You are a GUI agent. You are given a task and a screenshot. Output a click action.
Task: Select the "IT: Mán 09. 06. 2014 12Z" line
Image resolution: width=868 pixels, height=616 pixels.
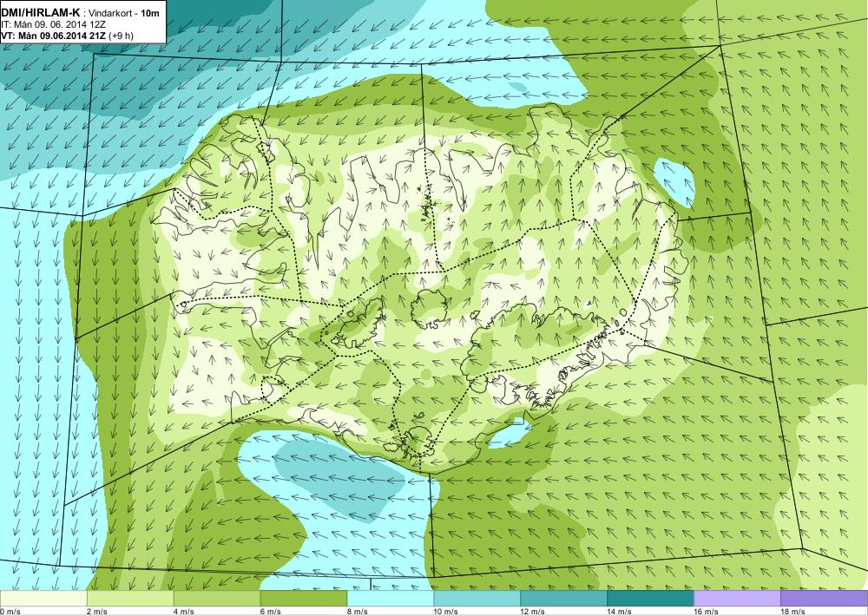53,24
